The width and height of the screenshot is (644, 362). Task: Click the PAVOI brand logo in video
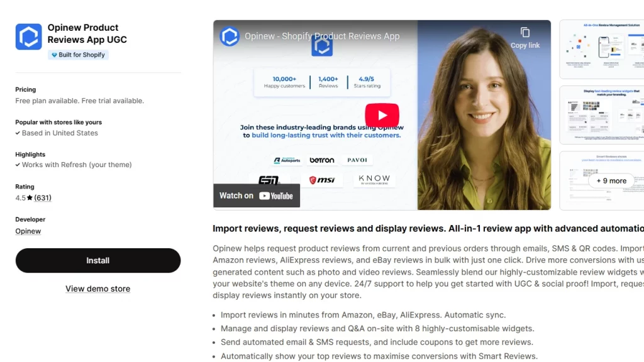[x=357, y=160]
